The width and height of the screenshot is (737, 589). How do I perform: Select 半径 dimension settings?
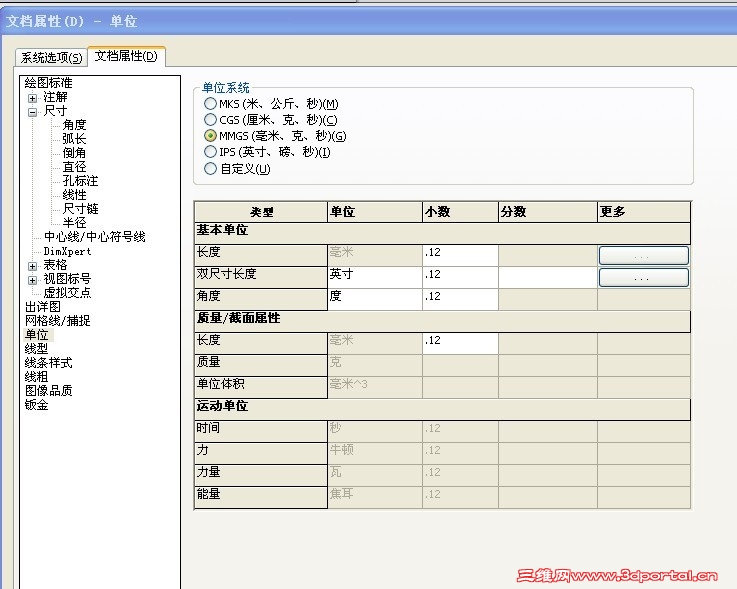coord(74,223)
